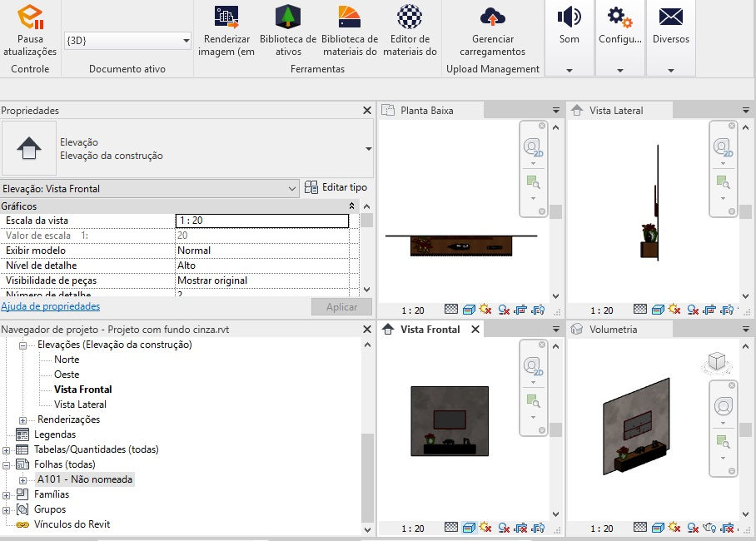Toggle show crop region in Planta Baixa view bar

[x=538, y=310]
